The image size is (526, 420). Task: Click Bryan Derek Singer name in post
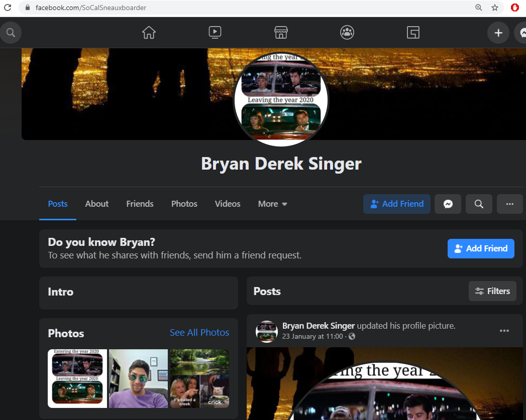[x=319, y=326]
